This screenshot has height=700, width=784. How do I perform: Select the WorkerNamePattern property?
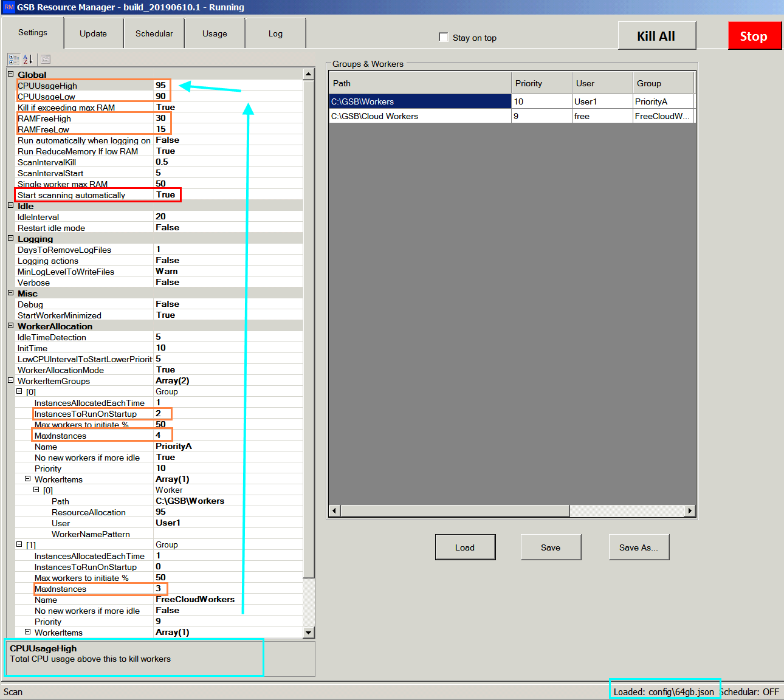point(159,534)
